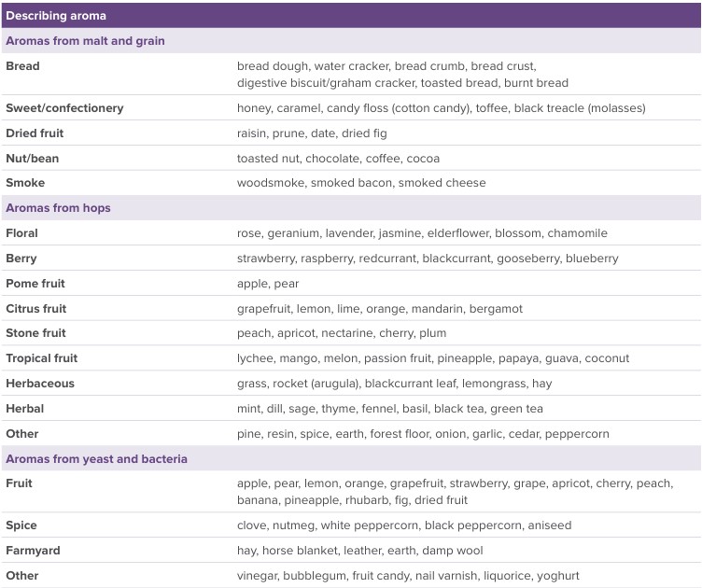Select the 'Sweet/confectionery' row label
This screenshot has height=588, width=702.
pyautogui.click(x=64, y=108)
